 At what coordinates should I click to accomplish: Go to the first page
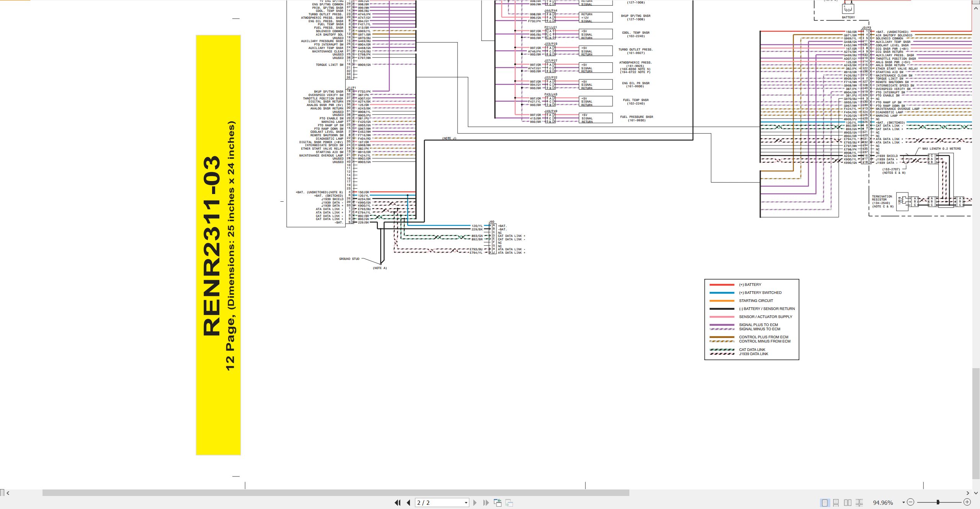398,502
